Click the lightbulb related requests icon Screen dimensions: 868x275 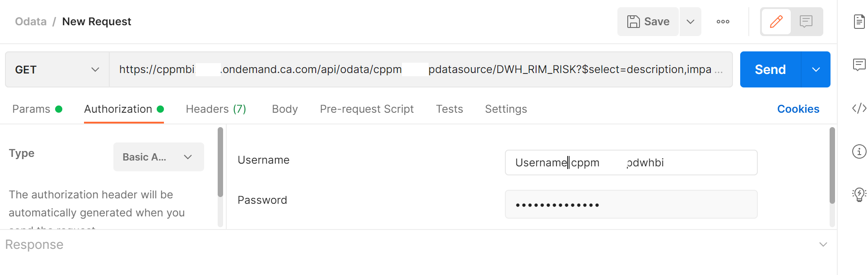(x=859, y=194)
